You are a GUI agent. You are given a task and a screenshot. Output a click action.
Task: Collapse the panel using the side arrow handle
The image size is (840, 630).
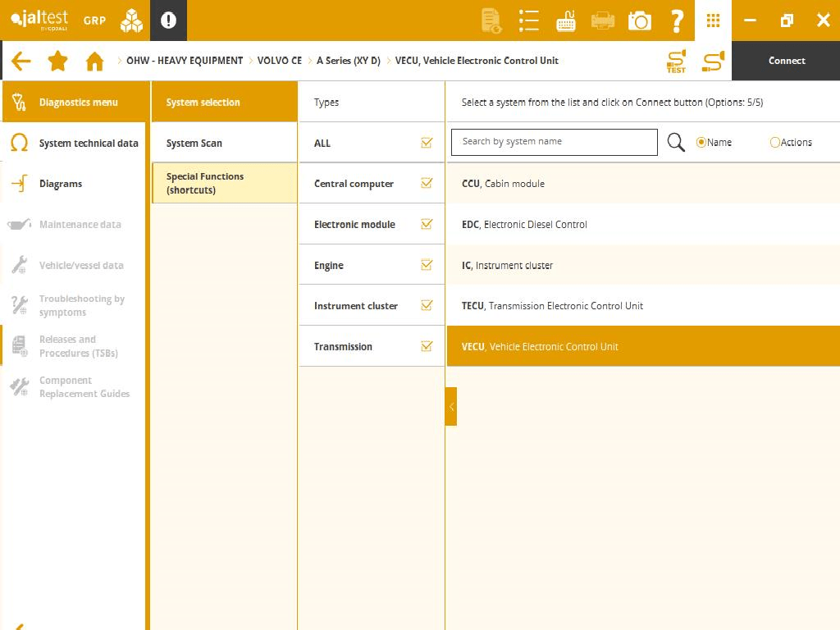(x=450, y=407)
